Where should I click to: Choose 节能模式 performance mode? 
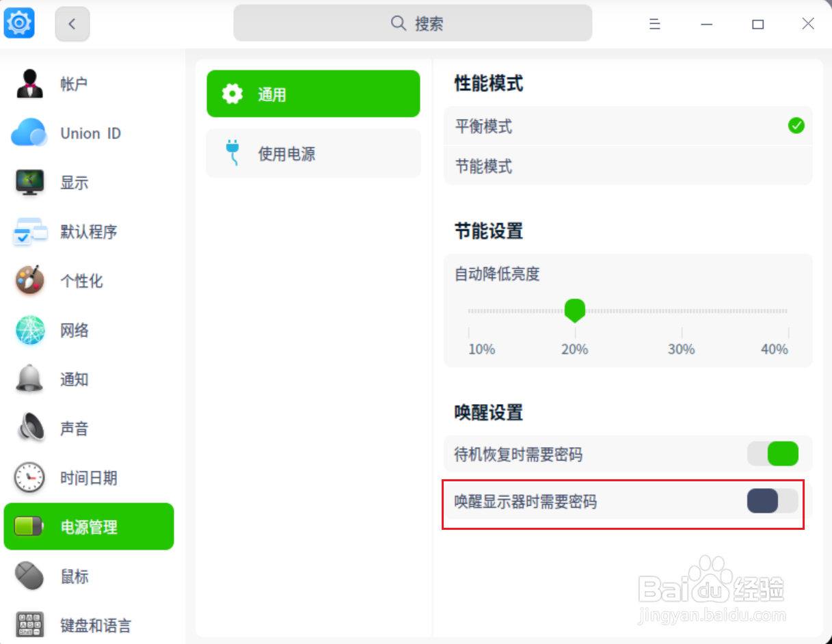click(628, 166)
